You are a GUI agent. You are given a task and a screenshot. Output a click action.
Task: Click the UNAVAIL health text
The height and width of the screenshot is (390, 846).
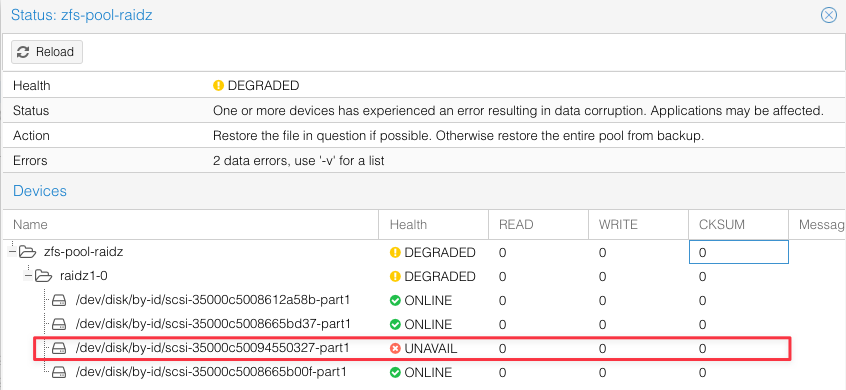[431, 348]
